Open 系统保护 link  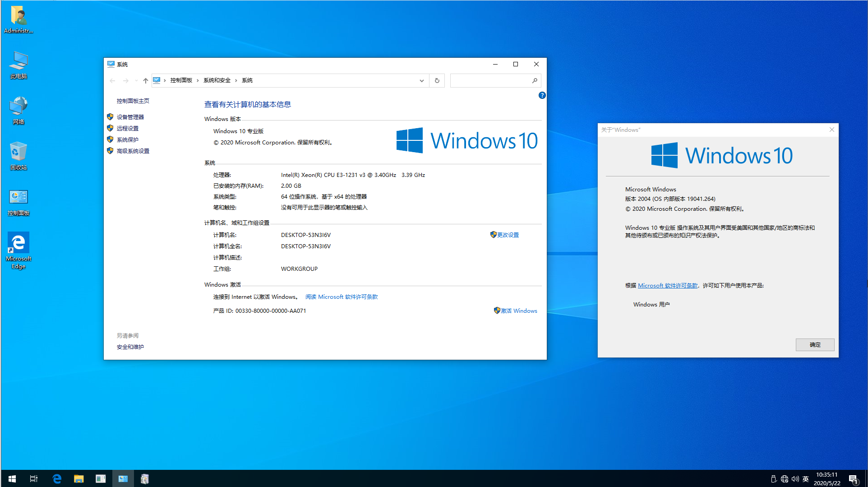(x=127, y=140)
